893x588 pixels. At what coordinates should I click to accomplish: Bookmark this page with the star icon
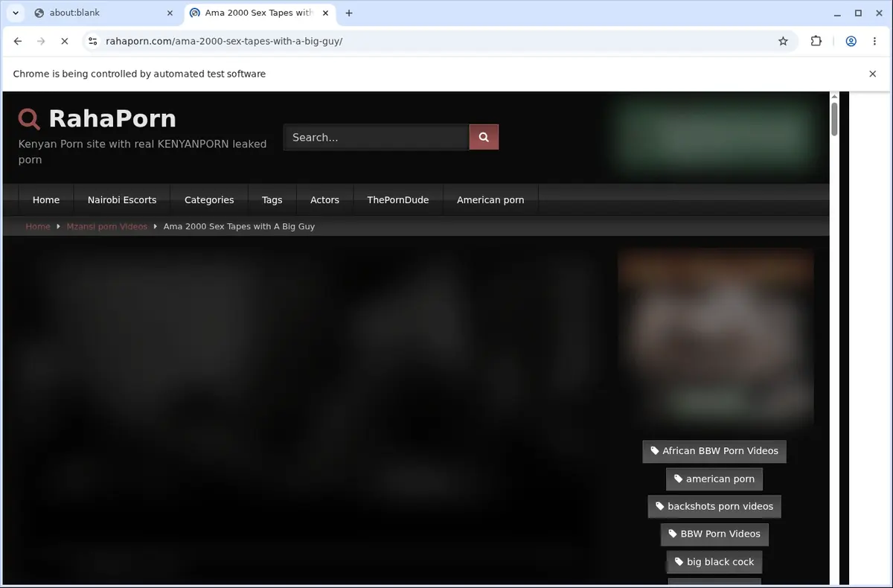[x=783, y=42]
